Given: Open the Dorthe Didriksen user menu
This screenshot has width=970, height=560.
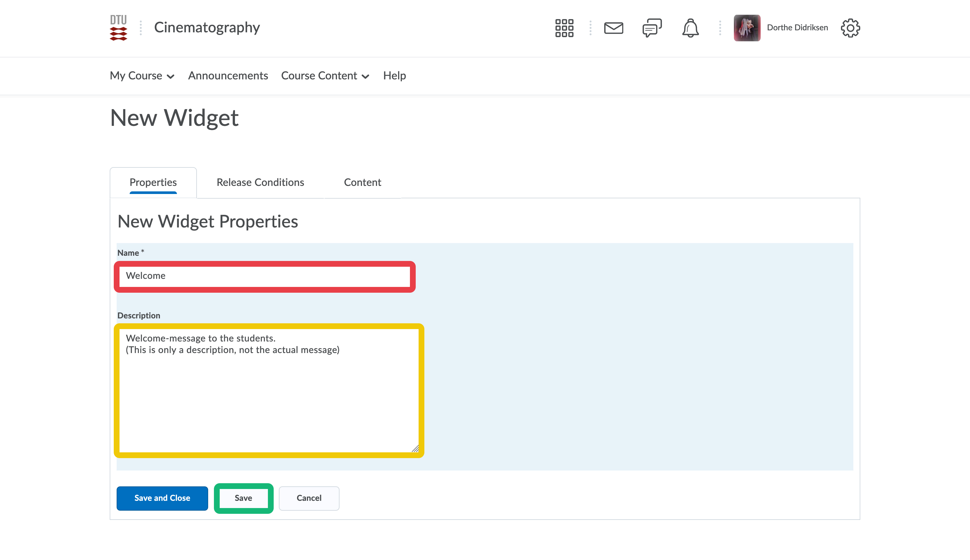Looking at the screenshot, I should pyautogui.click(x=797, y=28).
